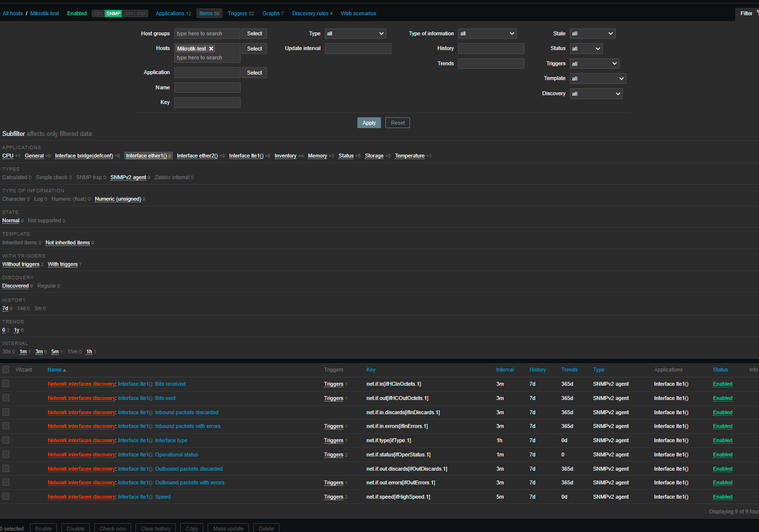Screen dimensions: 759x532
Task: Click the Enabled host status link
Action: (x=77, y=13)
